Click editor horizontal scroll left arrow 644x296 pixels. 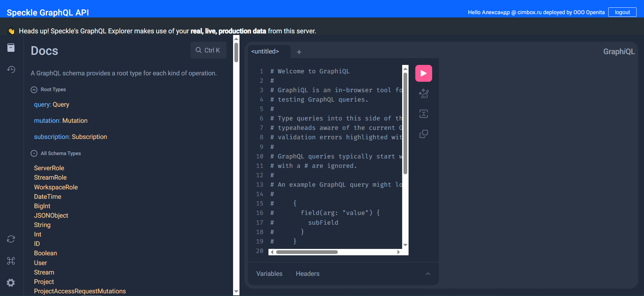(272, 252)
